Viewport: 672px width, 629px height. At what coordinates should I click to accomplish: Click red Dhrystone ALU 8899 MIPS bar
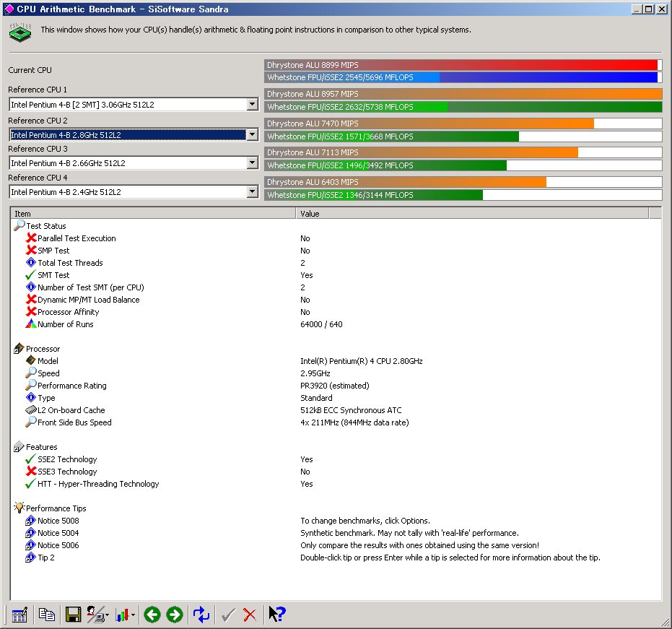click(463, 65)
